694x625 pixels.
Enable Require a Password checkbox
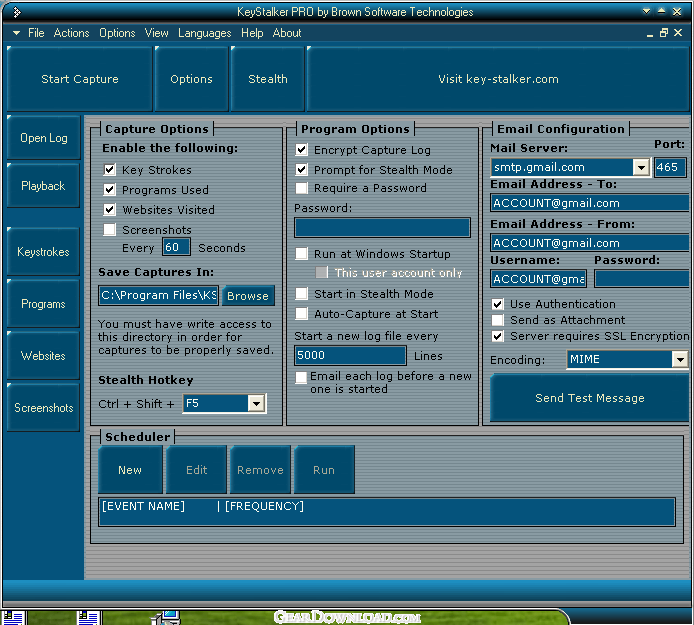301,188
